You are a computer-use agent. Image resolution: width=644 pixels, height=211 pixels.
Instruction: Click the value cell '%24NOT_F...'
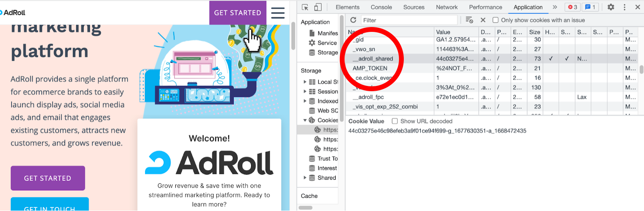456,68
